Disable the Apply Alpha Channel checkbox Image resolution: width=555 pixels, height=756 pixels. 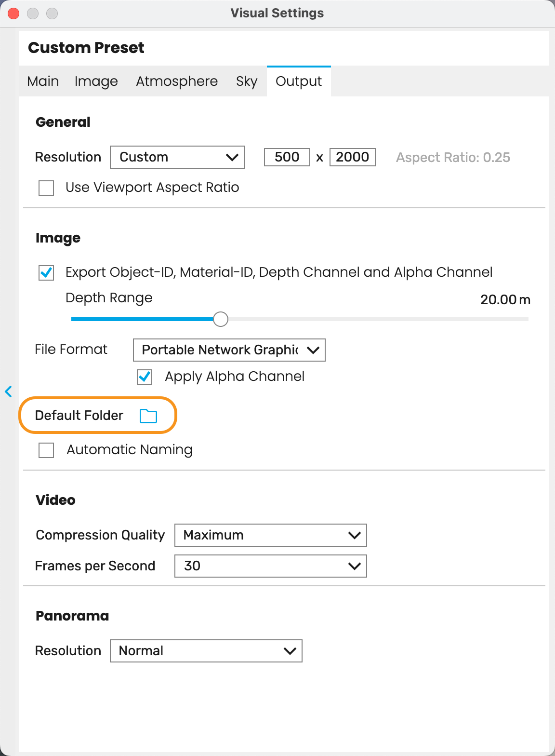coord(145,377)
